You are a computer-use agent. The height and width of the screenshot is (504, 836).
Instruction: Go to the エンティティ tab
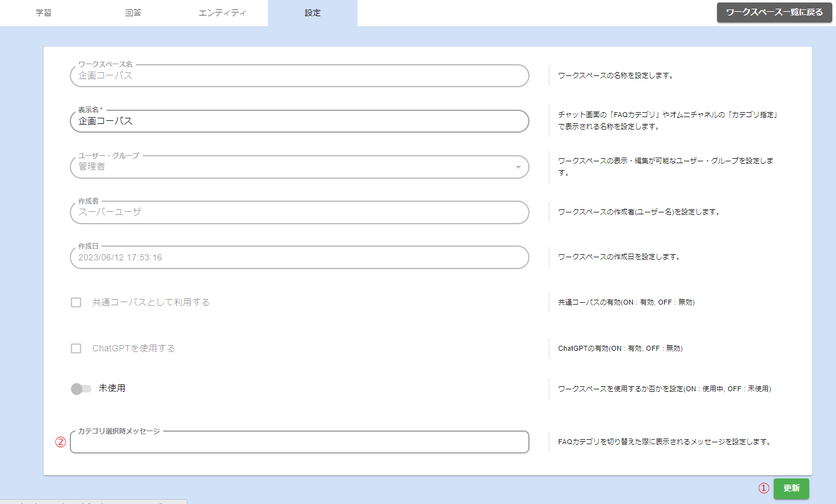pyautogui.click(x=222, y=13)
